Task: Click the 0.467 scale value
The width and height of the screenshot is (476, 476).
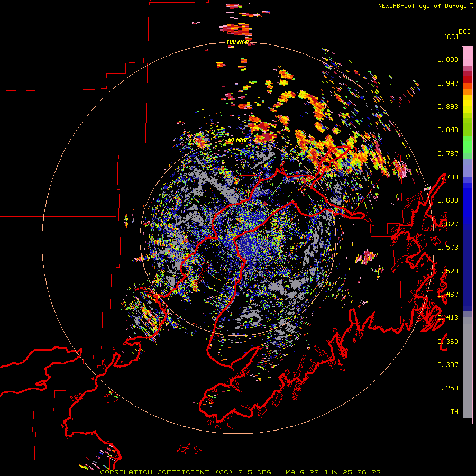Action: (x=448, y=295)
